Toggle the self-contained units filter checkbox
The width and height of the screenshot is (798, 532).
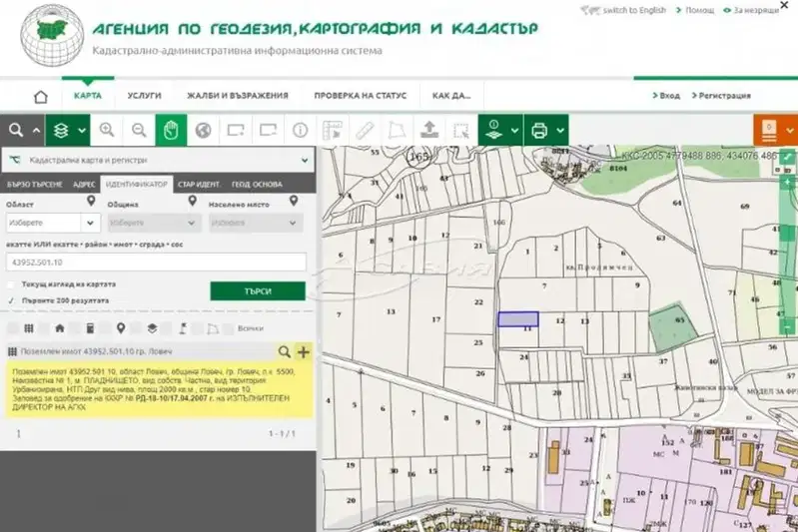(75, 328)
